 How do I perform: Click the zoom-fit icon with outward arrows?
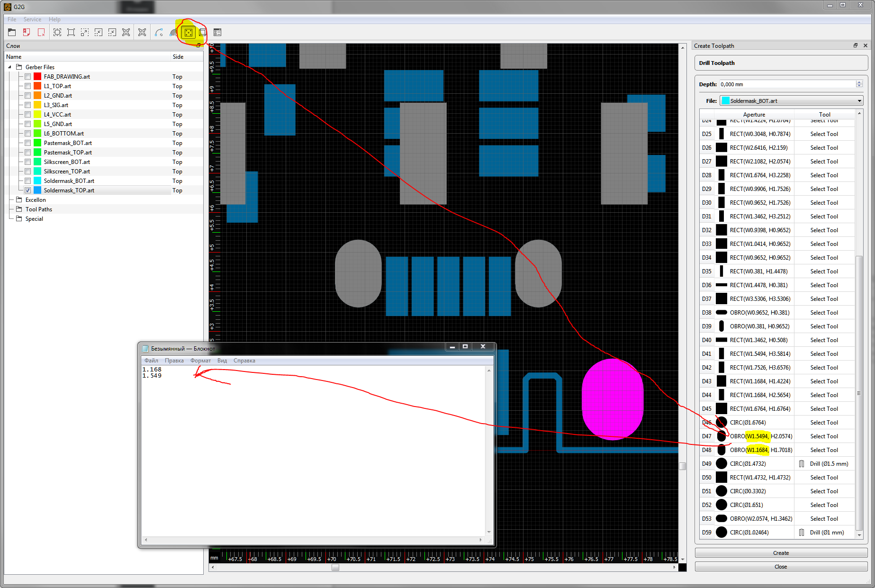coord(57,32)
